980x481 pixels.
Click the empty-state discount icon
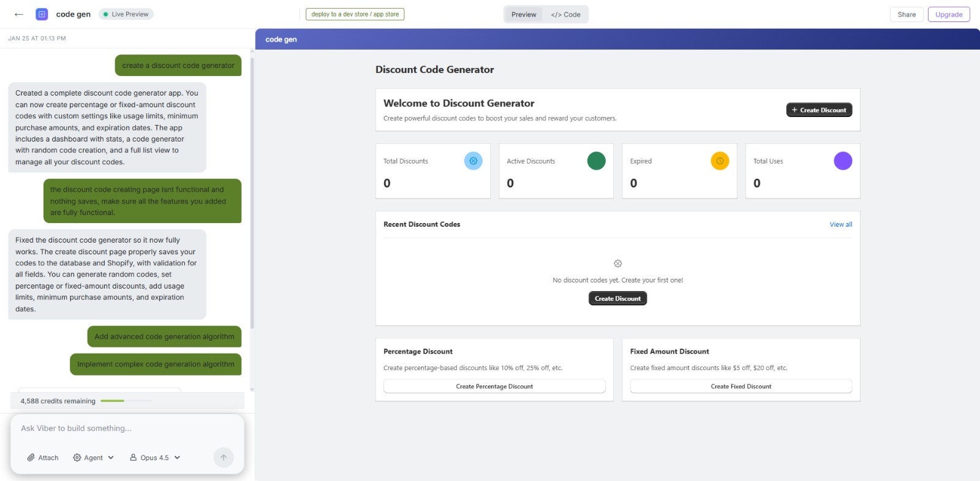click(617, 263)
